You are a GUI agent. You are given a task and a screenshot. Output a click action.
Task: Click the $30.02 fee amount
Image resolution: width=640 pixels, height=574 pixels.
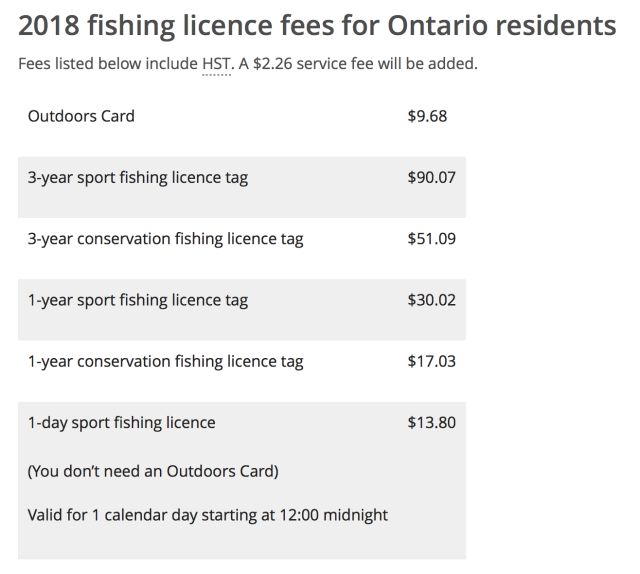(431, 300)
